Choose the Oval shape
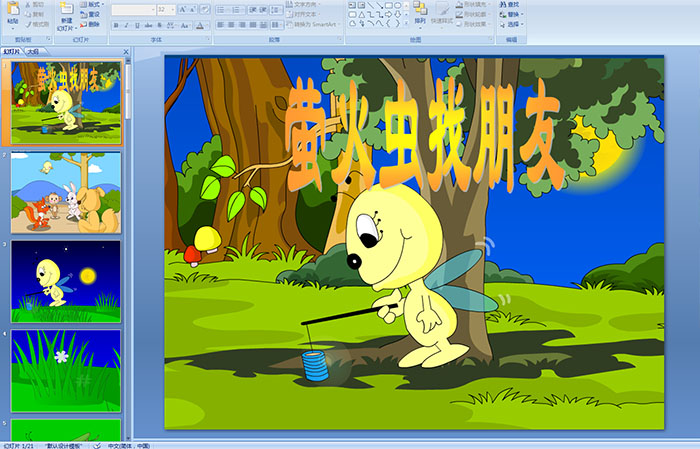700x449 pixels. coord(397,5)
